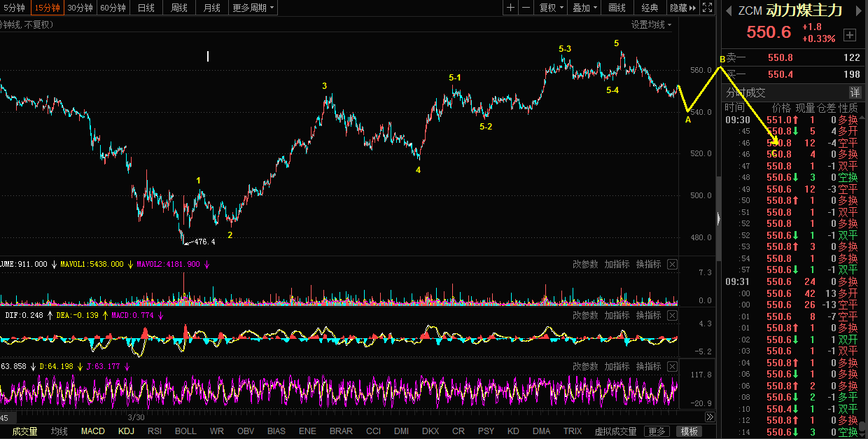Toggle the OBV indicator
This screenshot has height=439, width=868.
tap(246, 431)
